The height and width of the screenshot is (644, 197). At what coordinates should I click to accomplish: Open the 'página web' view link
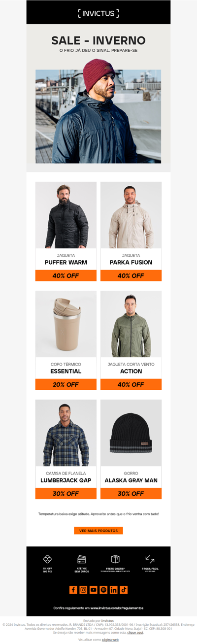pos(110,640)
